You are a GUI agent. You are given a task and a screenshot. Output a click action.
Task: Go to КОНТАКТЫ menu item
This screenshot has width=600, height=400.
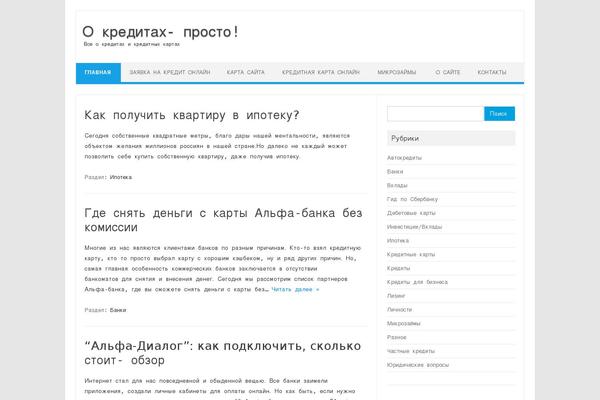point(492,72)
